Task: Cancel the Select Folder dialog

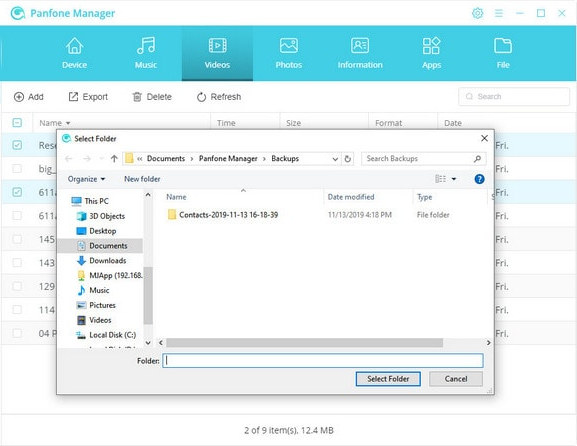Action: 456,379
